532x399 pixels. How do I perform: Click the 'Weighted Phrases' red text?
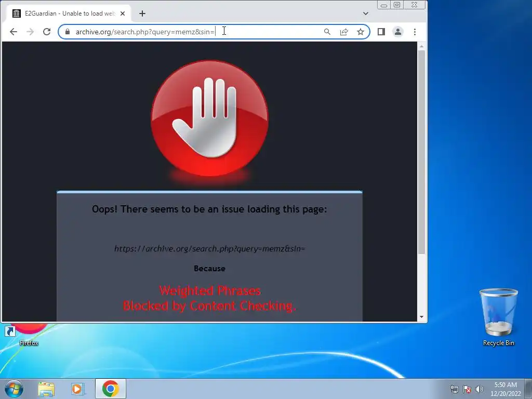210,291
